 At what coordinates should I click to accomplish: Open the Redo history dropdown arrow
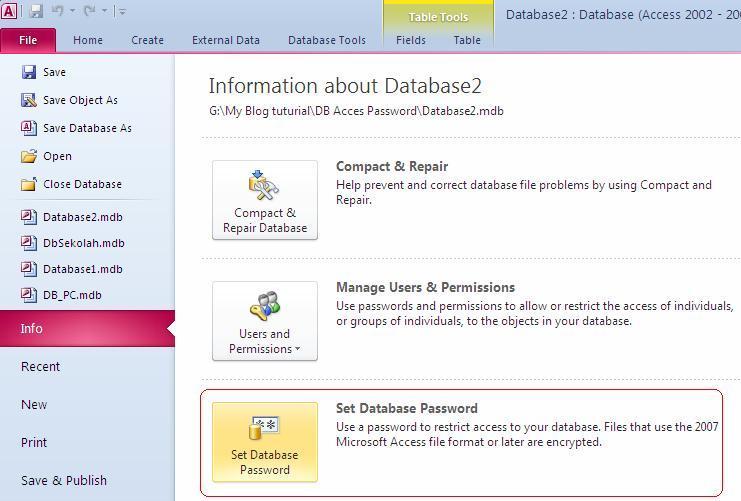pyautogui.click(x=104, y=11)
